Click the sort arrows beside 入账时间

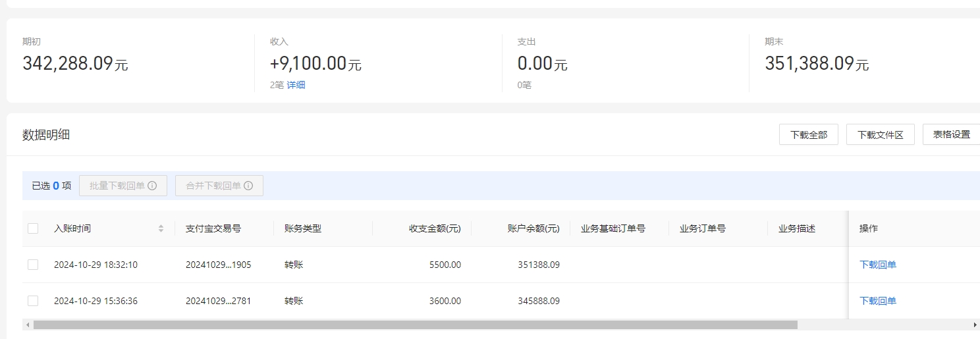[x=161, y=228]
